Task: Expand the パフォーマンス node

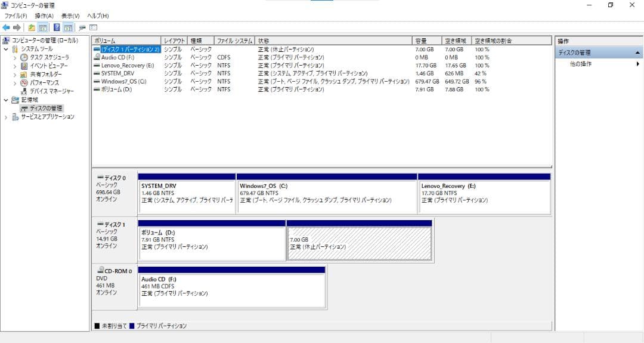Action: [x=15, y=83]
